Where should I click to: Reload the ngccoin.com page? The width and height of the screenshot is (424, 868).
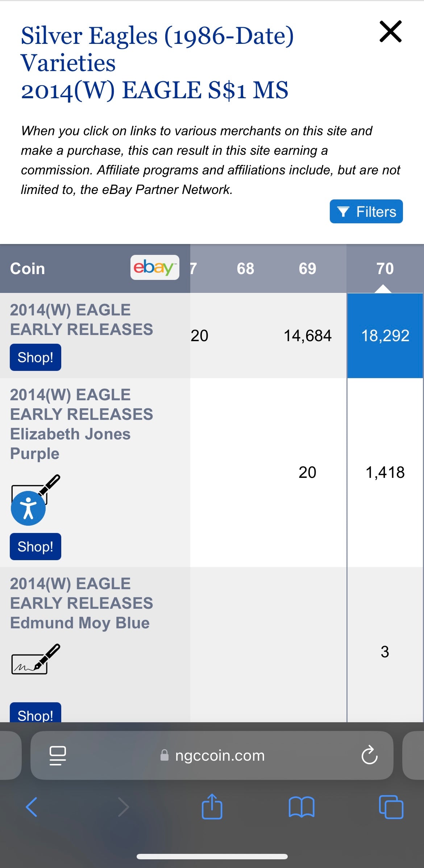pyautogui.click(x=369, y=756)
